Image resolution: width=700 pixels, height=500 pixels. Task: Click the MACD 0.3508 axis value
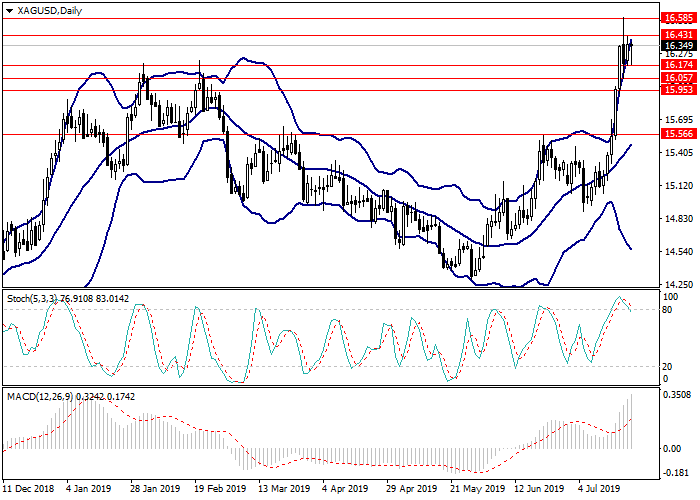coord(677,396)
